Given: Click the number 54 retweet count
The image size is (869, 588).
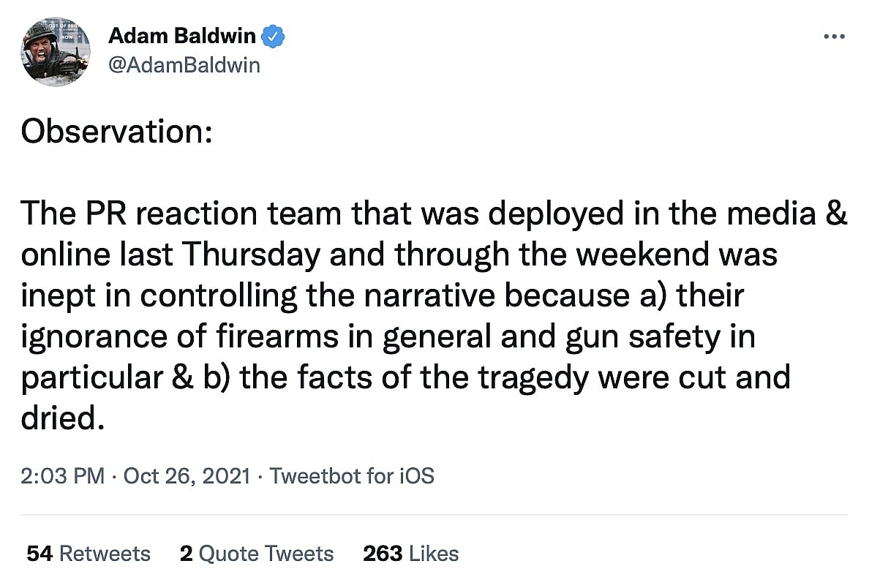Looking at the screenshot, I should click(x=39, y=554).
